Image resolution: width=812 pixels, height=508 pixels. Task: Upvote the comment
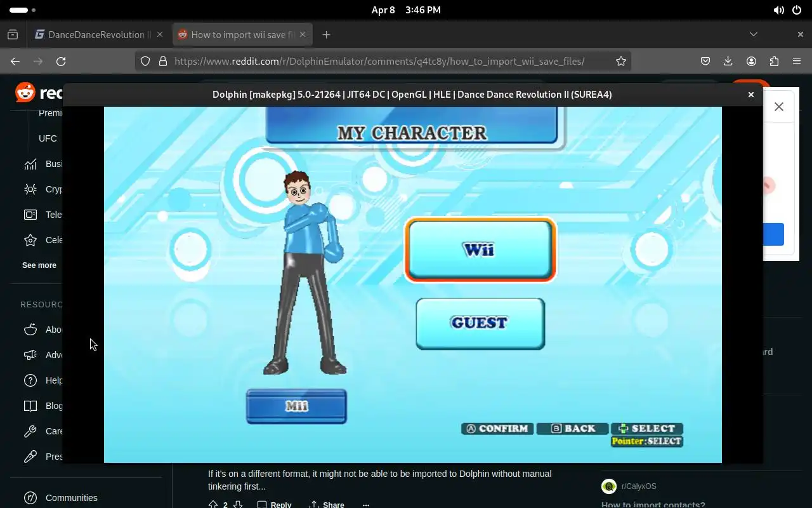click(x=213, y=505)
